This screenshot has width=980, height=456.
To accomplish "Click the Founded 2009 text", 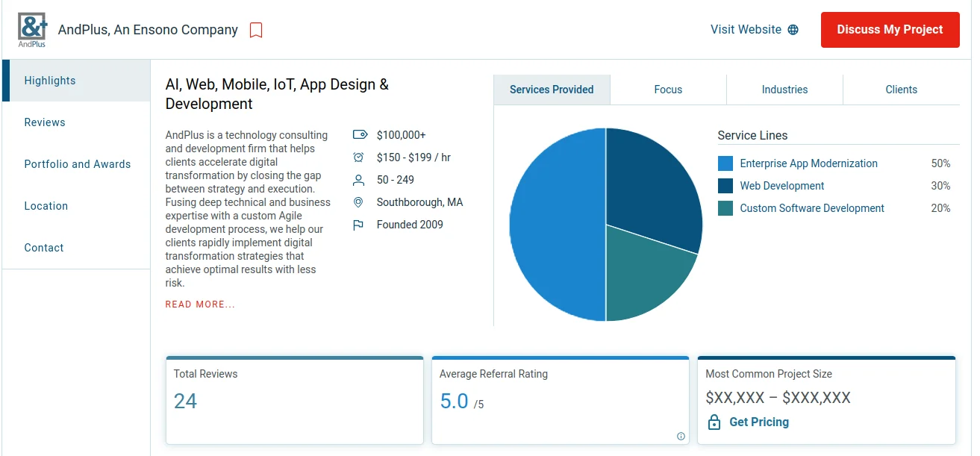I will 410,225.
